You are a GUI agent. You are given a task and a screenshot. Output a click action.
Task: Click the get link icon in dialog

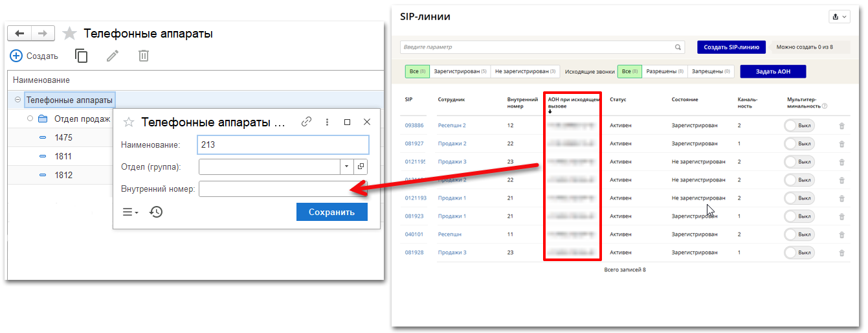[x=307, y=122]
